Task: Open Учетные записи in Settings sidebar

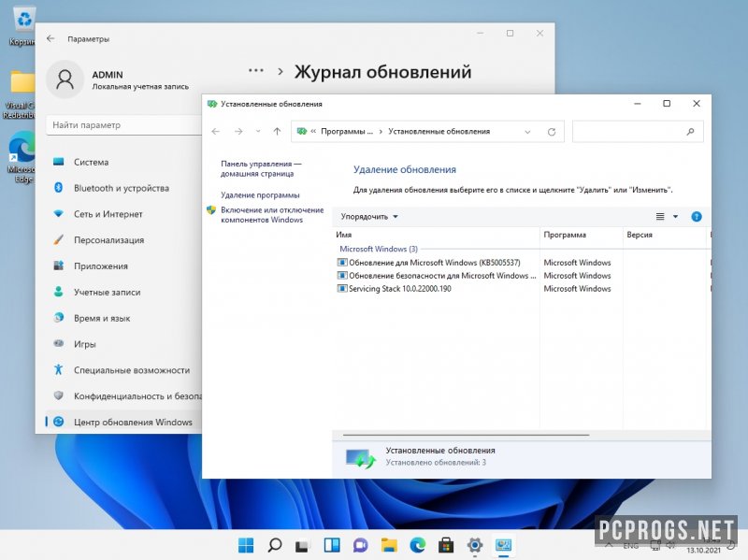Action: pos(123,293)
